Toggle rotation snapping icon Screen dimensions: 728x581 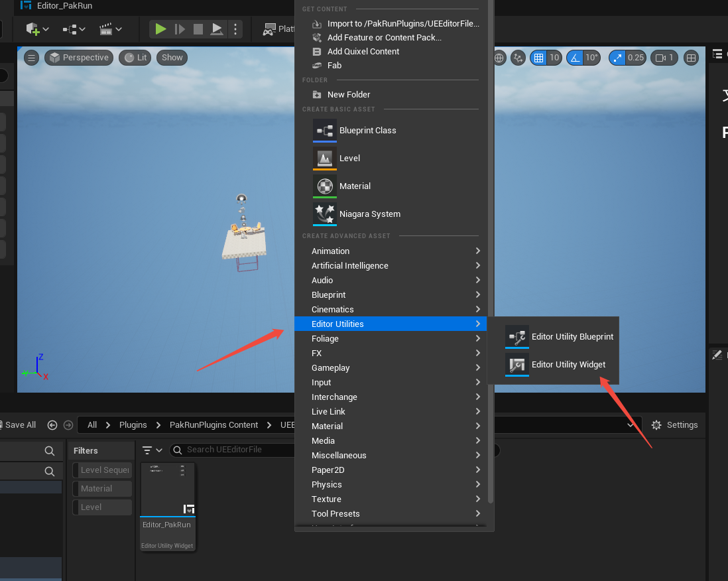[x=575, y=58]
